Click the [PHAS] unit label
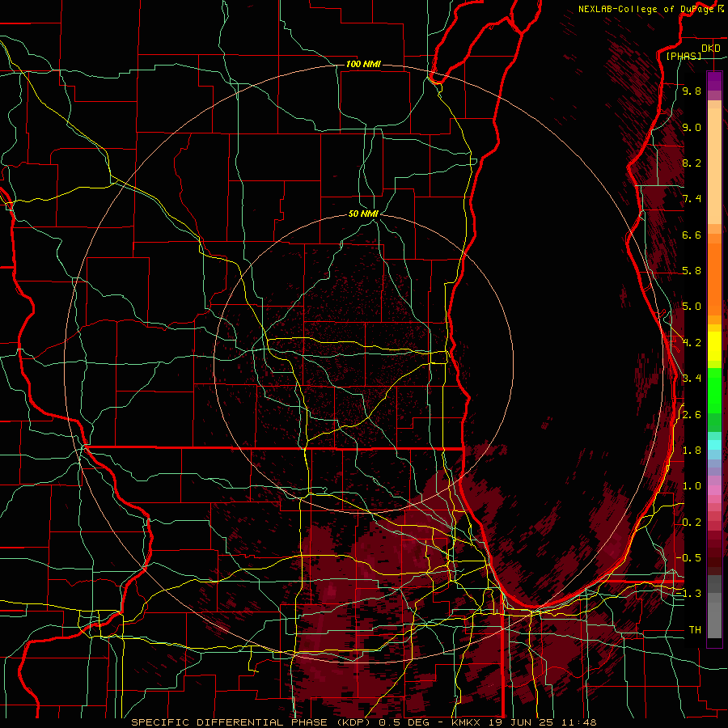This screenshot has height=728, width=728. click(684, 56)
